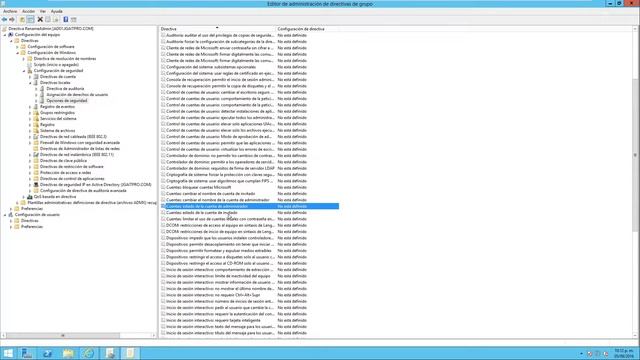
Task: Click the blue Help toolbar icon
Action: pos(66,20)
